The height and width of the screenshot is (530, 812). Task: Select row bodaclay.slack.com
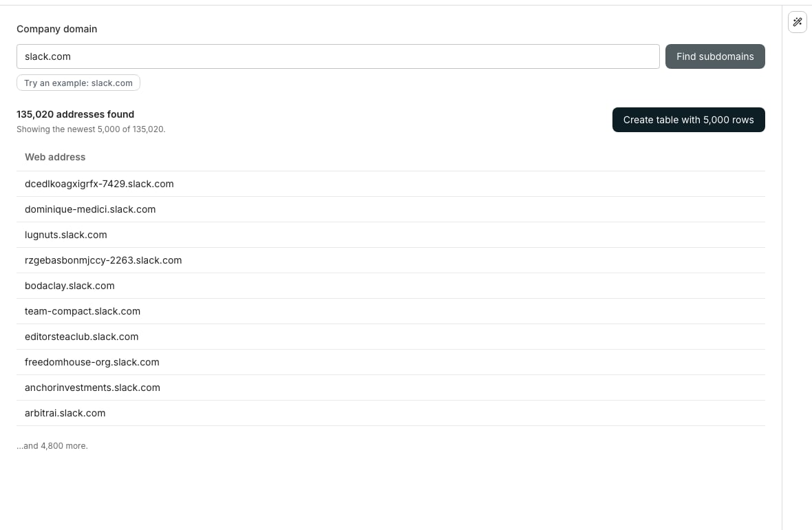click(x=390, y=286)
